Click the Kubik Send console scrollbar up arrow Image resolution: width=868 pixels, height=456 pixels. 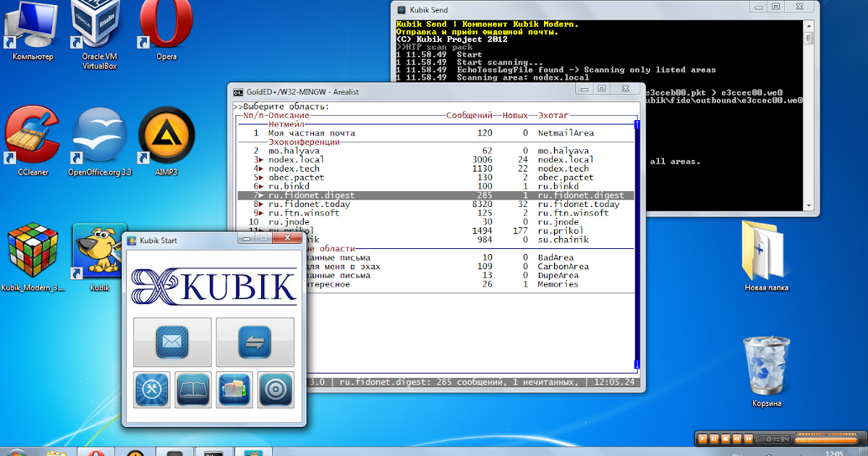point(809,27)
